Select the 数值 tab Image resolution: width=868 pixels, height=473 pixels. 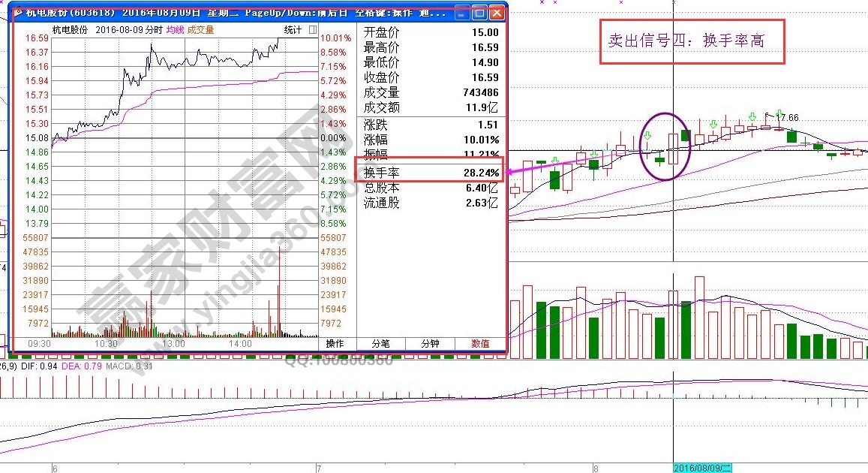(x=480, y=344)
